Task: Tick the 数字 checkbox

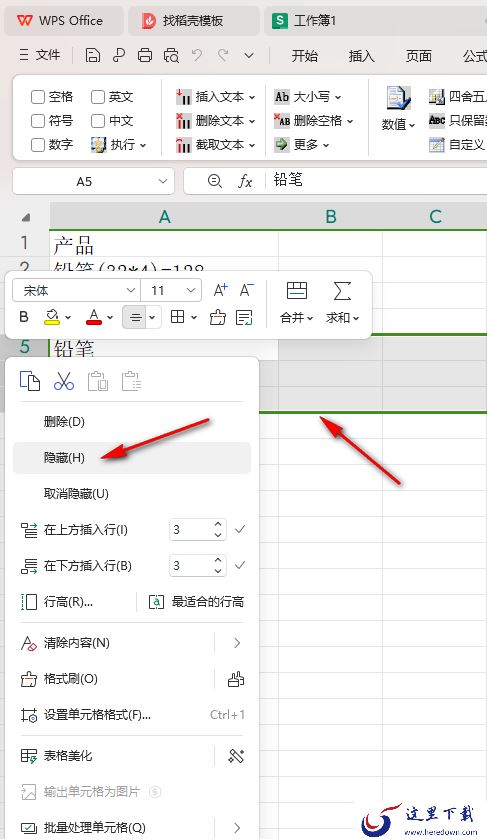Action: [38, 145]
